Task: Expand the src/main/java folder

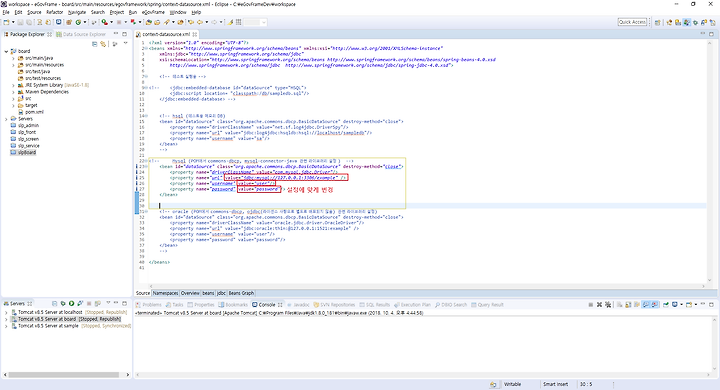Action: tap(13, 58)
